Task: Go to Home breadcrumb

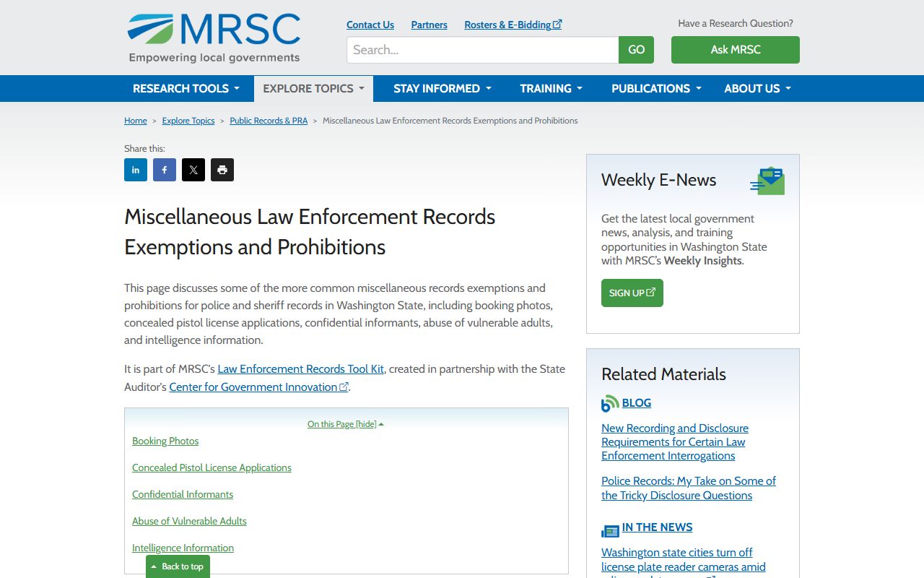Action: point(136,121)
